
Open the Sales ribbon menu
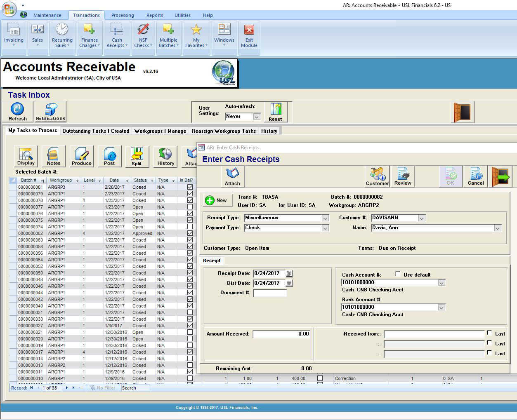pyautogui.click(x=38, y=38)
